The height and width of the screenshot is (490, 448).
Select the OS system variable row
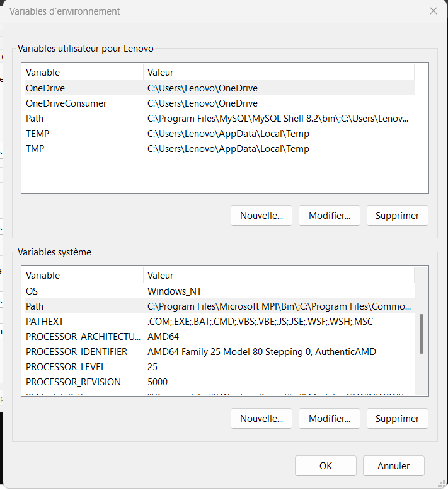(32, 291)
